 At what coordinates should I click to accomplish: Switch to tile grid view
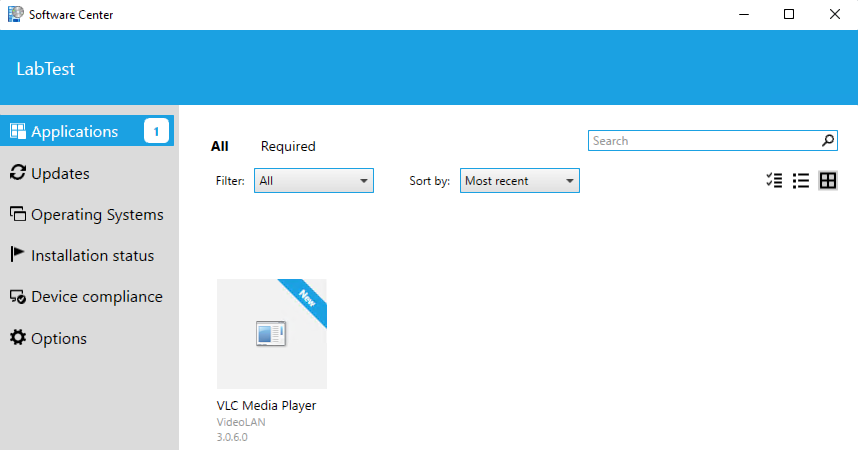[x=828, y=181]
